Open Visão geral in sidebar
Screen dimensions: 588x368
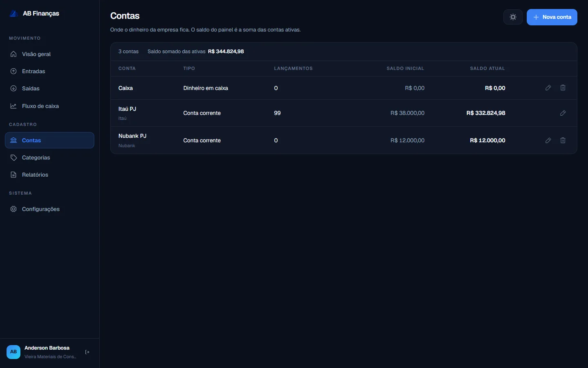click(x=49, y=54)
